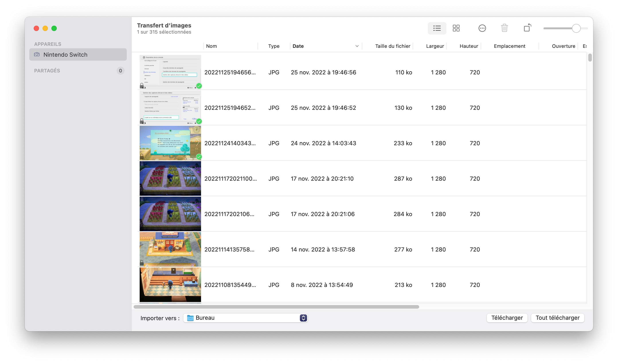The width and height of the screenshot is (618, 364).
Task: Click file size 213 ko
Action: click(403, 285)
